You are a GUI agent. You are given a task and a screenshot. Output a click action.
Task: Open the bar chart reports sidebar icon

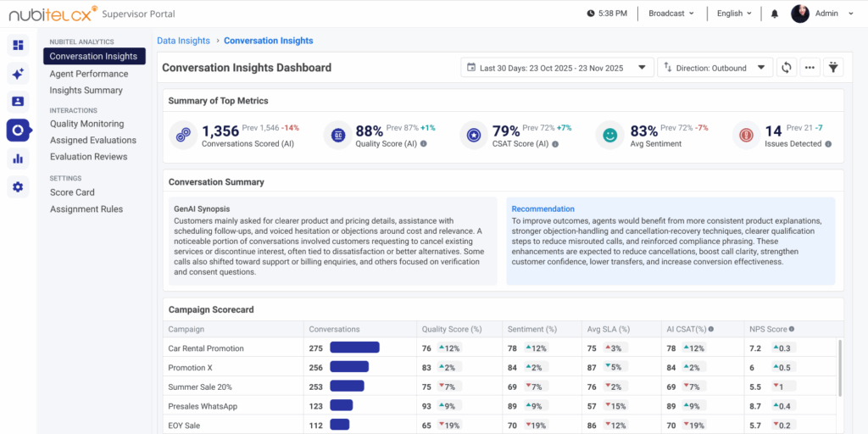coord(18,159)
